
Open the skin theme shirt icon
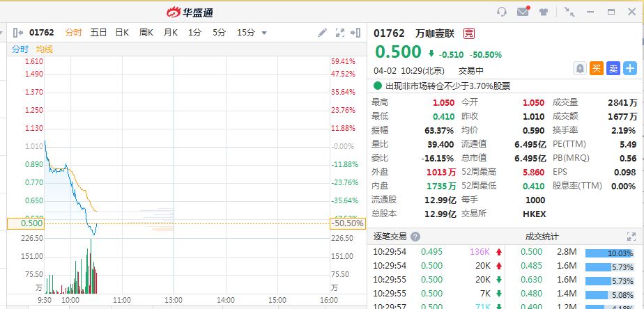point(544,12)
